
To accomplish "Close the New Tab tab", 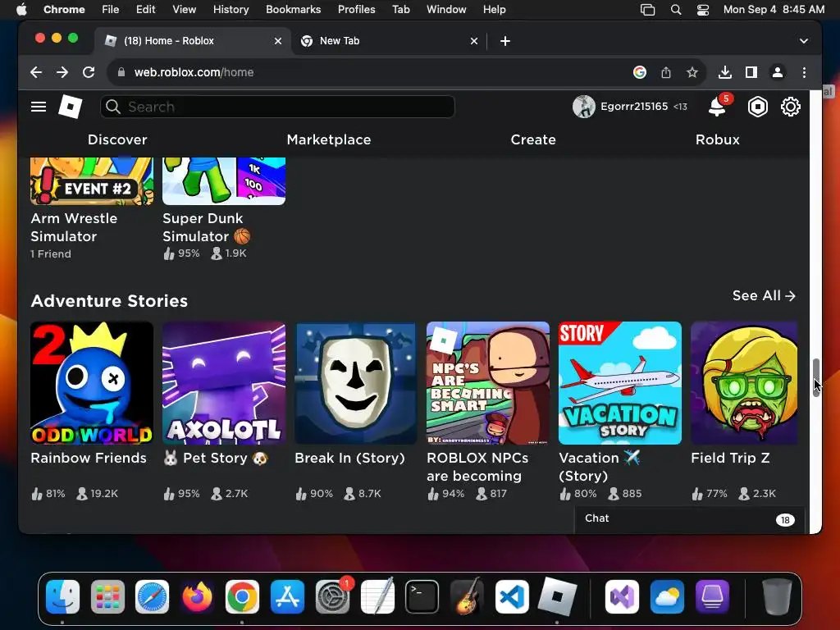I will click(x=473, y=41).
